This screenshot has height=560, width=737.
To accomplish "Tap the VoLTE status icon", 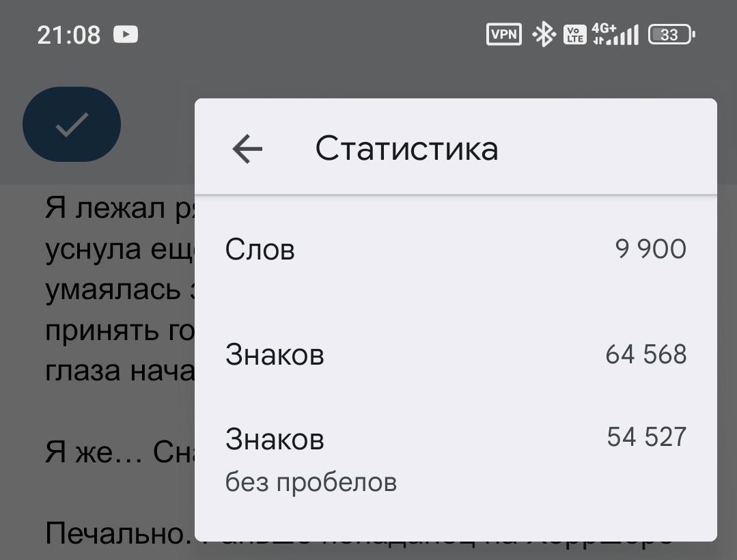I will click(574, 35).
